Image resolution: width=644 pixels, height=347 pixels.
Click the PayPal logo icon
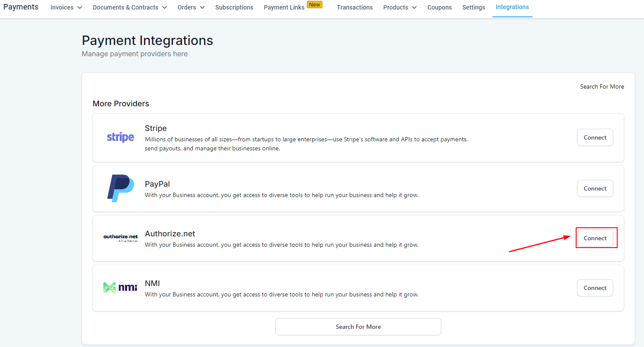click(120, 188)
